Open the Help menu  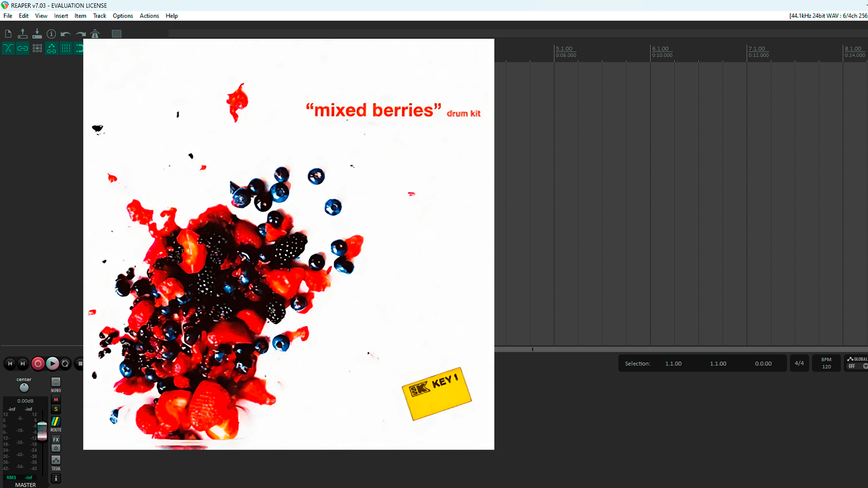click(172, 16)
